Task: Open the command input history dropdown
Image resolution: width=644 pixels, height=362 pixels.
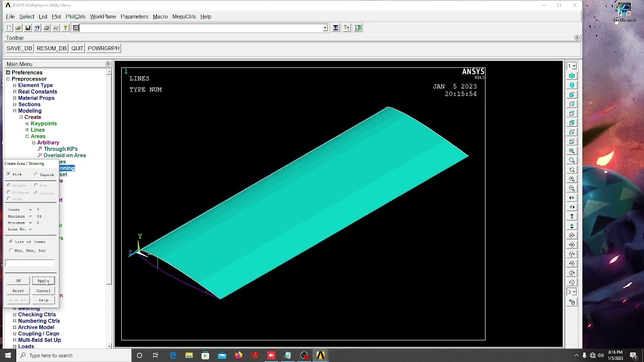Action: (325, 28)
